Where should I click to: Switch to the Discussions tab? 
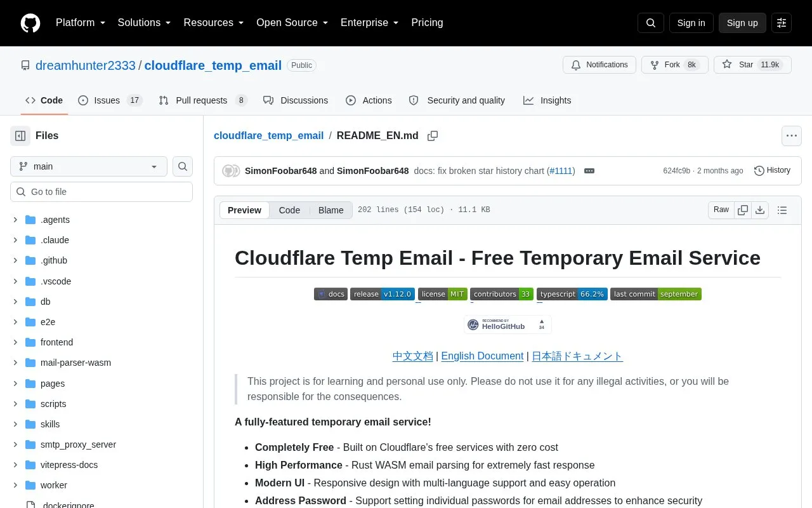click(x=296, y=100)
